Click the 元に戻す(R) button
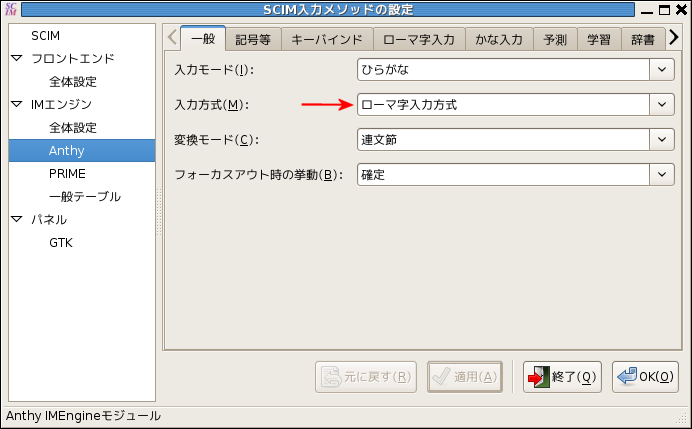 pyautogui.click(x=366, y=377)
